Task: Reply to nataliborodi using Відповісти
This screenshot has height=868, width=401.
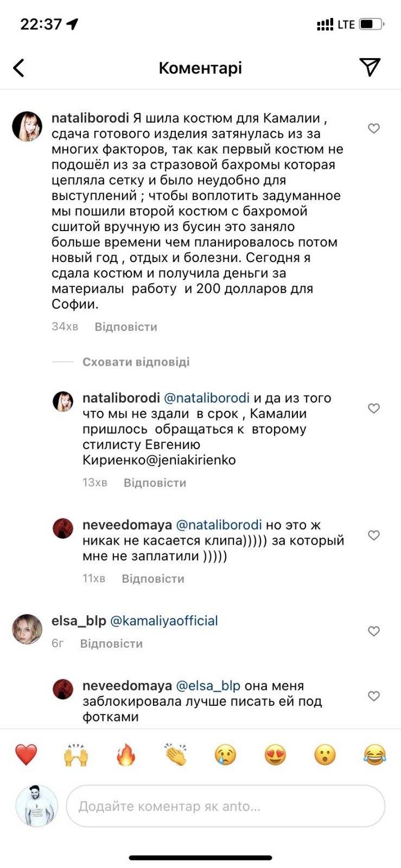Action: 125,326
